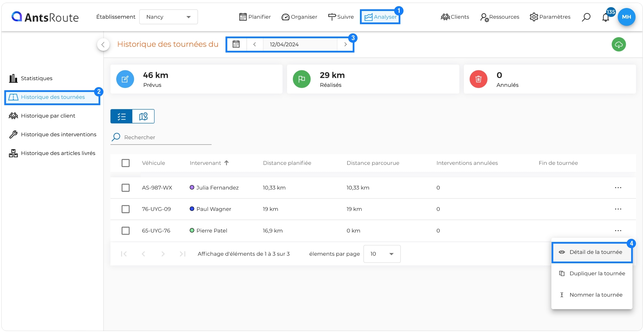
Task: Sort by Interventions annulées column
Action: (467, 163)
